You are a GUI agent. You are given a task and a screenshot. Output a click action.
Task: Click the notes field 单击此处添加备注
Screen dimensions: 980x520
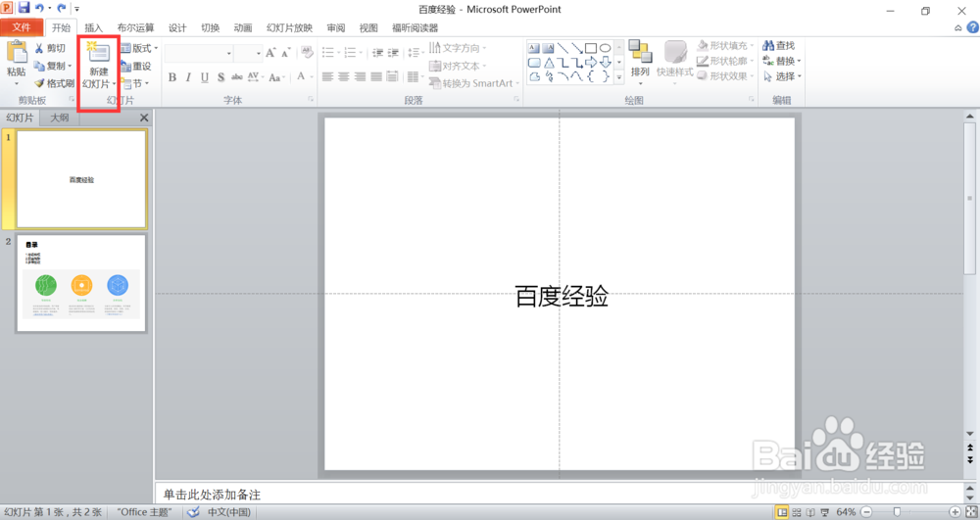(560, 495)
